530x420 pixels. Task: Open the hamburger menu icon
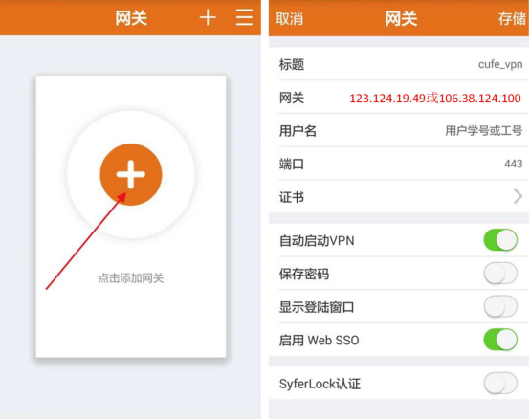point(244,17)
